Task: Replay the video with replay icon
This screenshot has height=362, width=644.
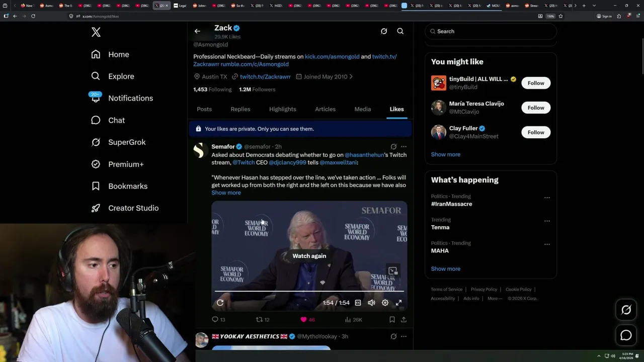Action: [220, 303]
